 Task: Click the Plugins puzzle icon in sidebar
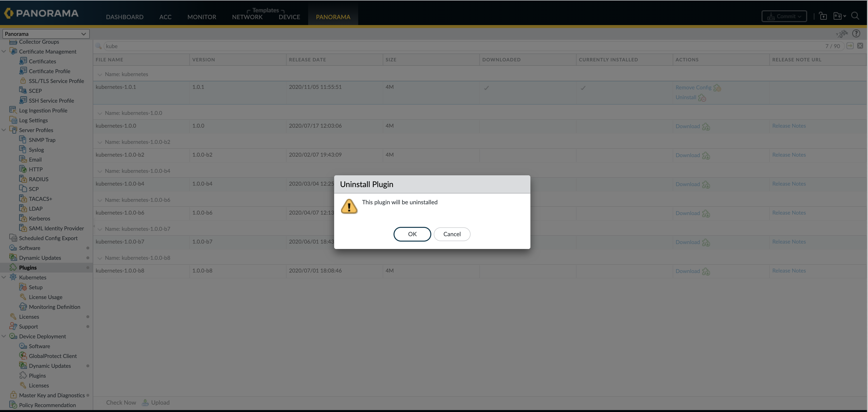13,267
